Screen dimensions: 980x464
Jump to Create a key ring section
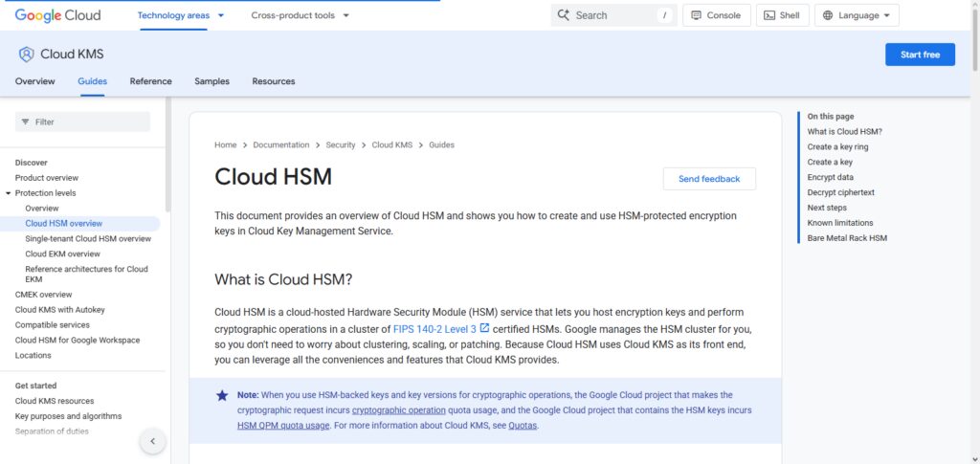pyautogui.click(x=837, y=147)
